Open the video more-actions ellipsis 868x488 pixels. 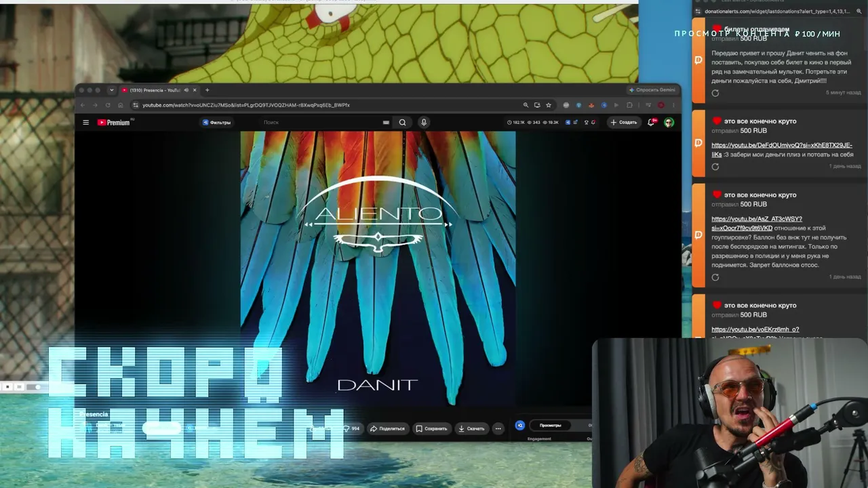498,428
